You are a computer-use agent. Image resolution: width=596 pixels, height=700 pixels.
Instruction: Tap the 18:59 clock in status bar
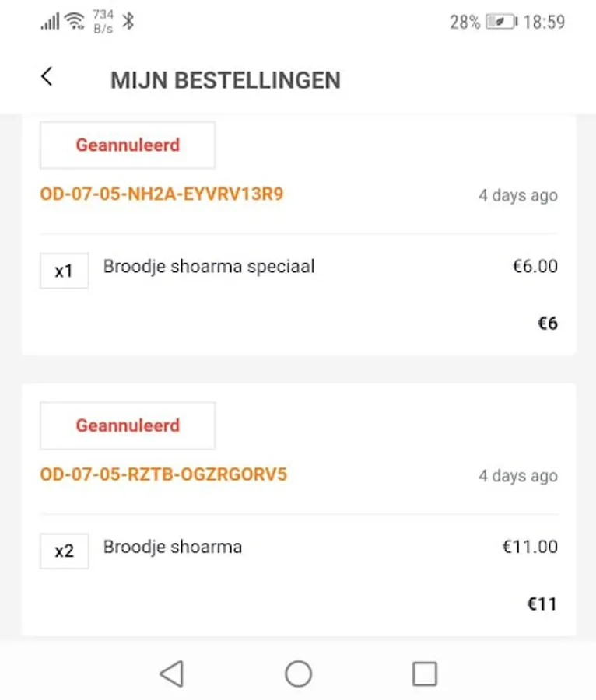click(544, 22)
